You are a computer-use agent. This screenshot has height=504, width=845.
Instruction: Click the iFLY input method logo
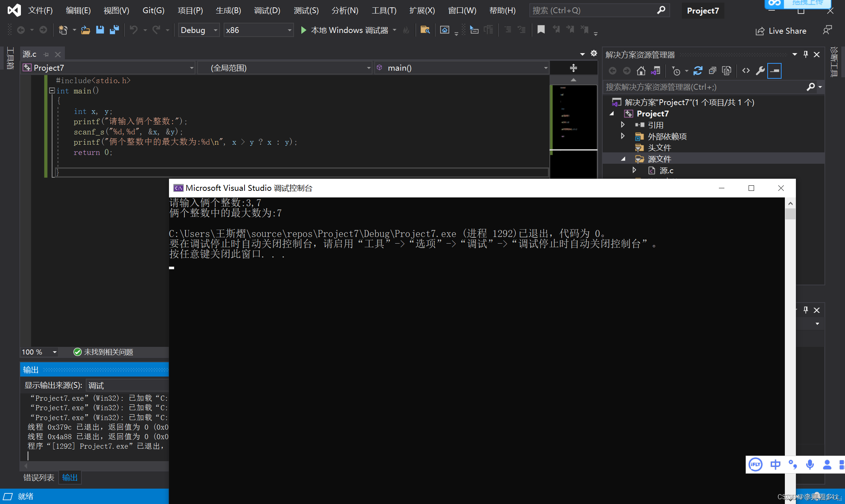tap(756, 465)
